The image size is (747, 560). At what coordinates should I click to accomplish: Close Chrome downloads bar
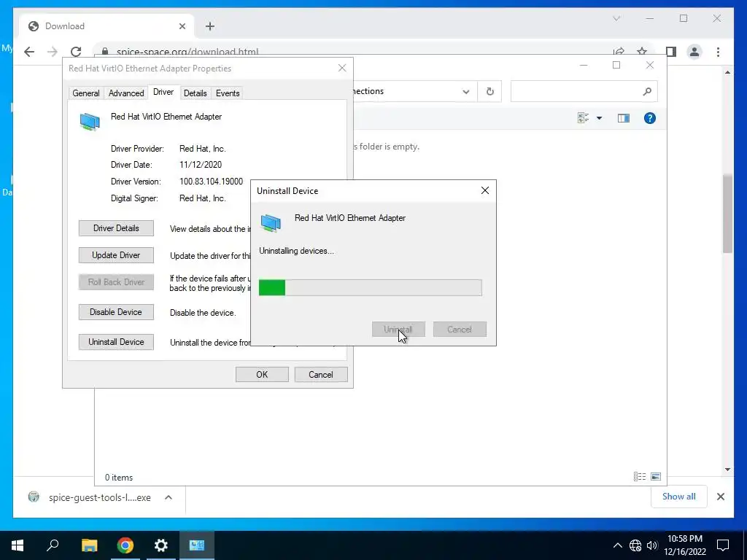[x=721, y=497]
